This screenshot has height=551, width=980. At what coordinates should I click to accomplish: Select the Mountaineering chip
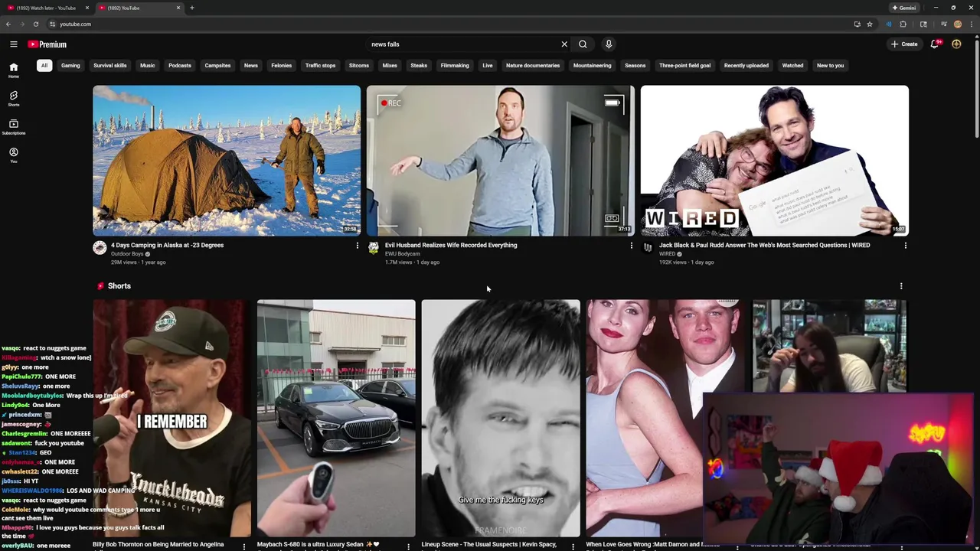click(x=593, y=66)
